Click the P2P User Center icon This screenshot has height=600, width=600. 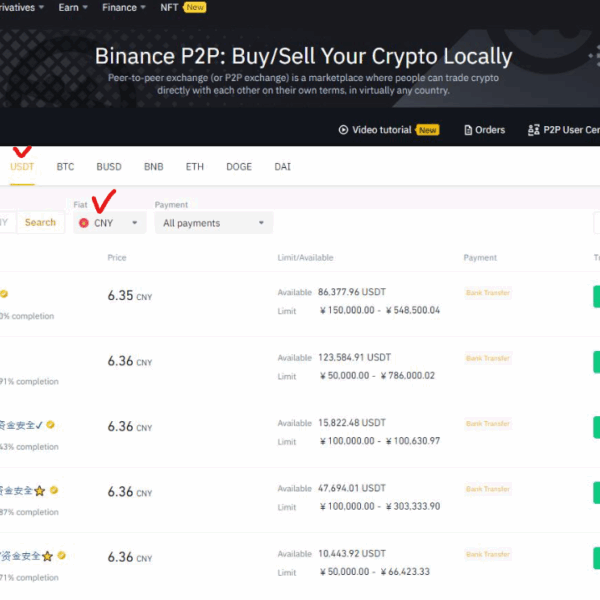click(x=533, y=130)
